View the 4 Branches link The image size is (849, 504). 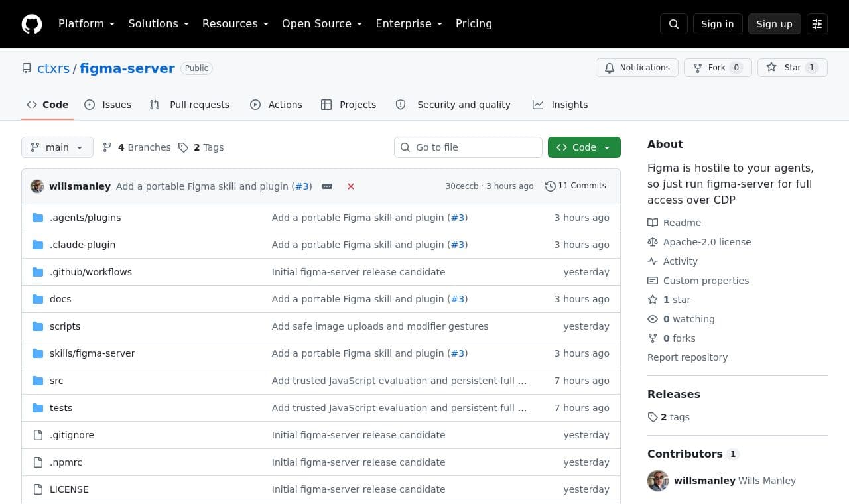[x=137, y=147]
